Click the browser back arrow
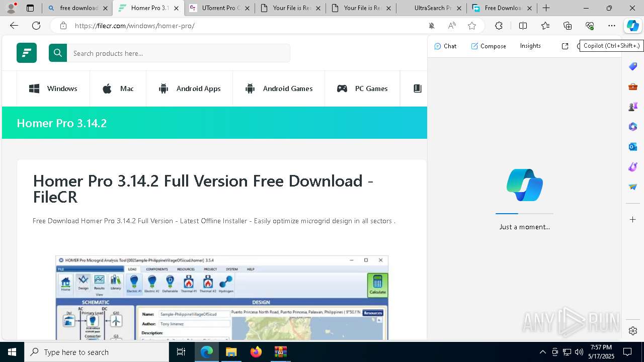 [14, 26]
